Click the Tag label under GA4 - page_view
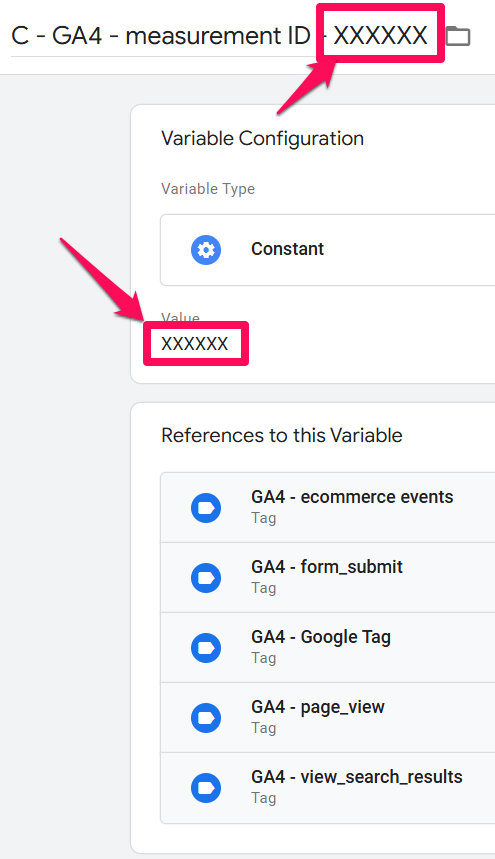Image resolution: width=495 pixels, height=859 pixels. click(x=263, y=728)
